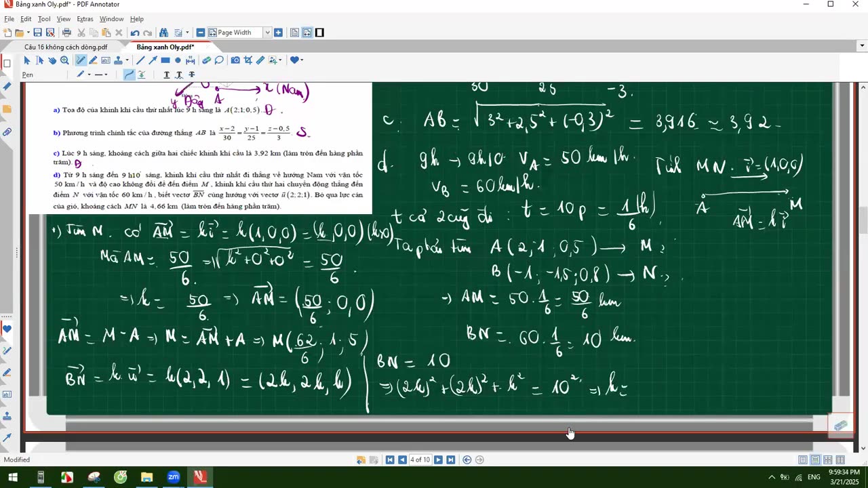Click the page number field 4 of 10
Viewport: 868px width, 488px height.
[420, 460]
